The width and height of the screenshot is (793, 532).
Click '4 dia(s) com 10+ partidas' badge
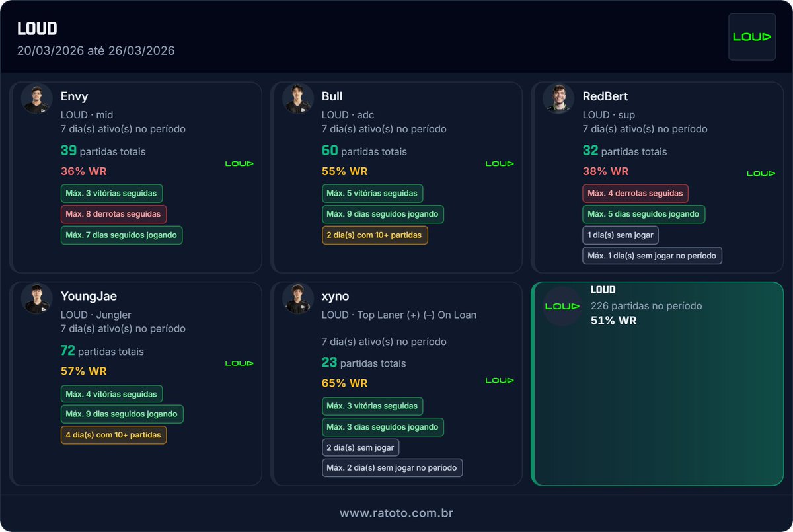point(114,435)
